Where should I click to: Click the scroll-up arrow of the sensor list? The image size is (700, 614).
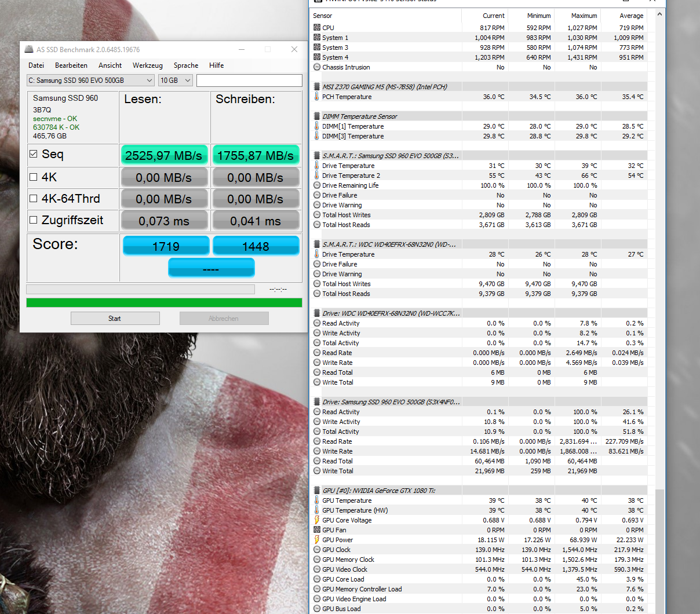[659, 14]
